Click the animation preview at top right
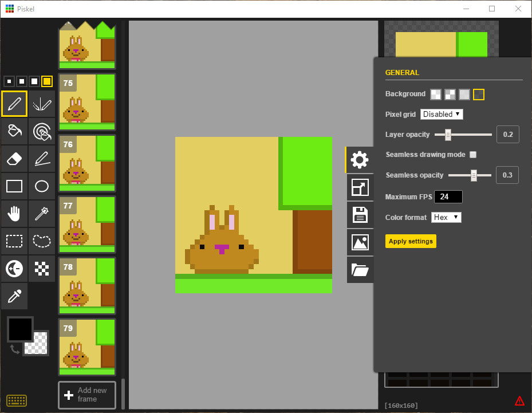This screenshot has height=413, width=532. (442, 39)
